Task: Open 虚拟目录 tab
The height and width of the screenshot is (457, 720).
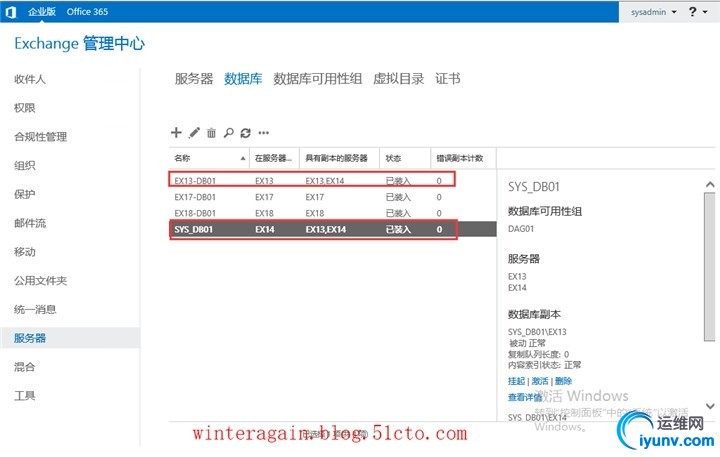Action: tap(399, 79)
